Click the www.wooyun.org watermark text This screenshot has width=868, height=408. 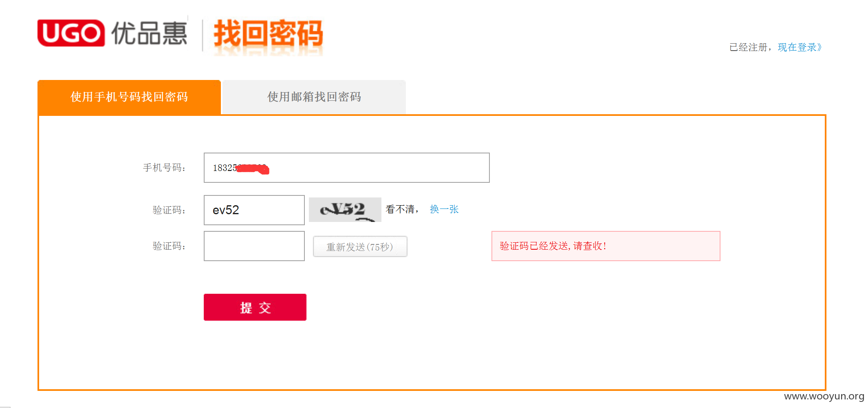point(824,396)
